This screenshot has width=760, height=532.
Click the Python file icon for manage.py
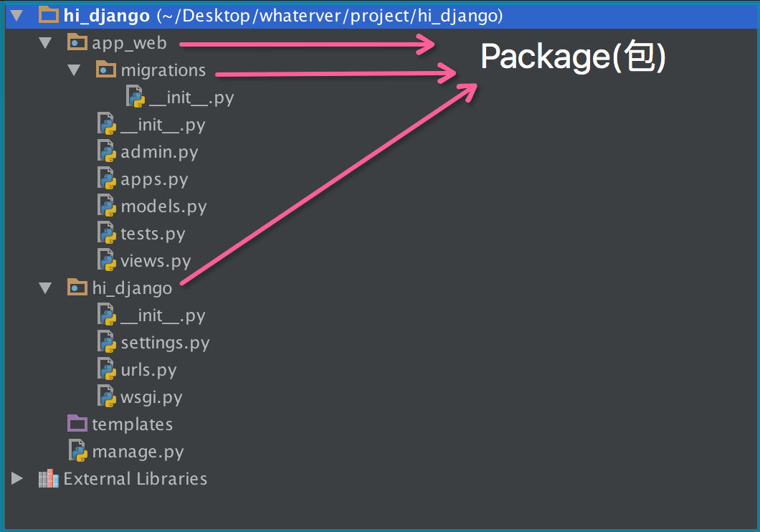[78, 451]
